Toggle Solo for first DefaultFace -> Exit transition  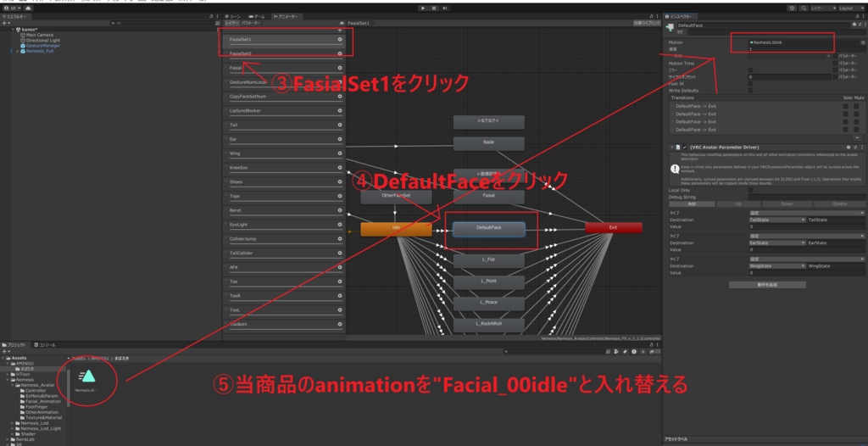[x=845, y=106]
